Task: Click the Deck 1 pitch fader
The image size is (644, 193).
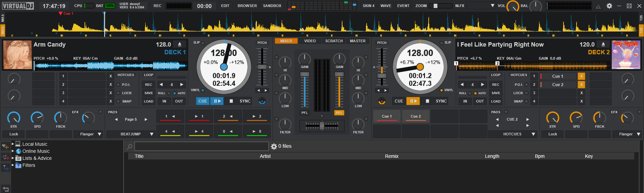Action: [x=262, y=67]
